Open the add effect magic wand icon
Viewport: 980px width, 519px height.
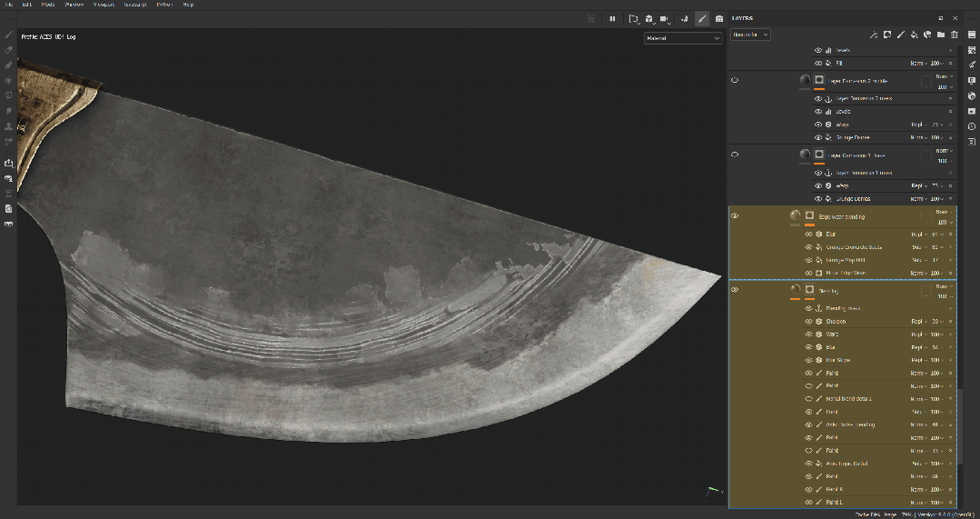[x=873, y=35]
